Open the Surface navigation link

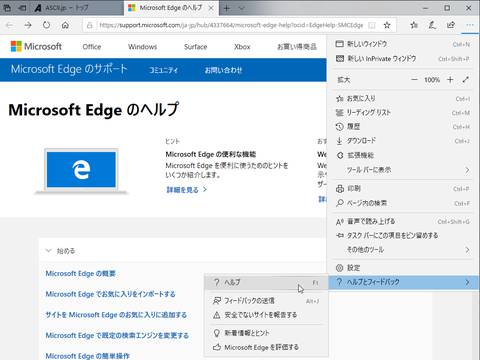pos(195,47)
